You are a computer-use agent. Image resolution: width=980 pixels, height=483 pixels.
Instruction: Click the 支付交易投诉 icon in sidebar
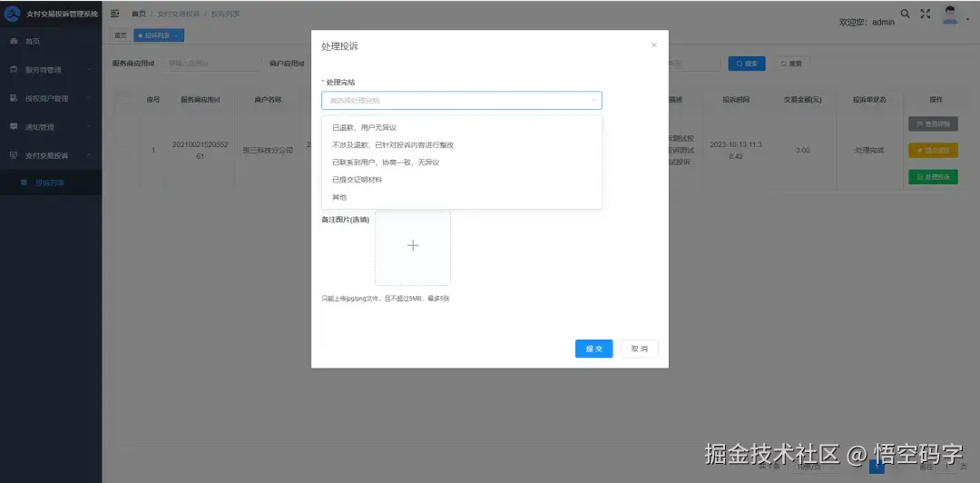13,155
